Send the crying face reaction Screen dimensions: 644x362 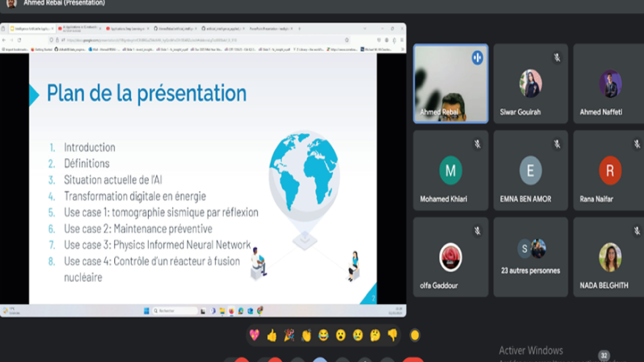click(358, 335)
